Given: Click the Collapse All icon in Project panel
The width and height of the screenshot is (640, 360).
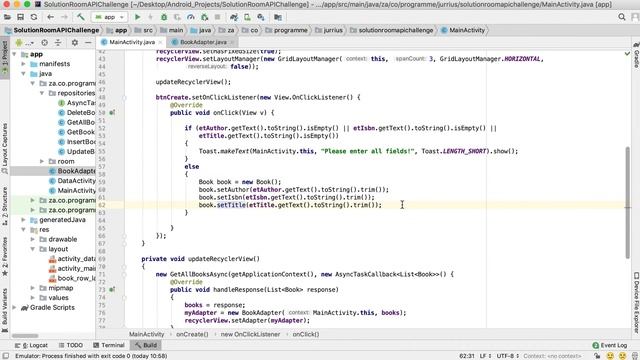Looking at the screenshot, I should click(58, 42).
